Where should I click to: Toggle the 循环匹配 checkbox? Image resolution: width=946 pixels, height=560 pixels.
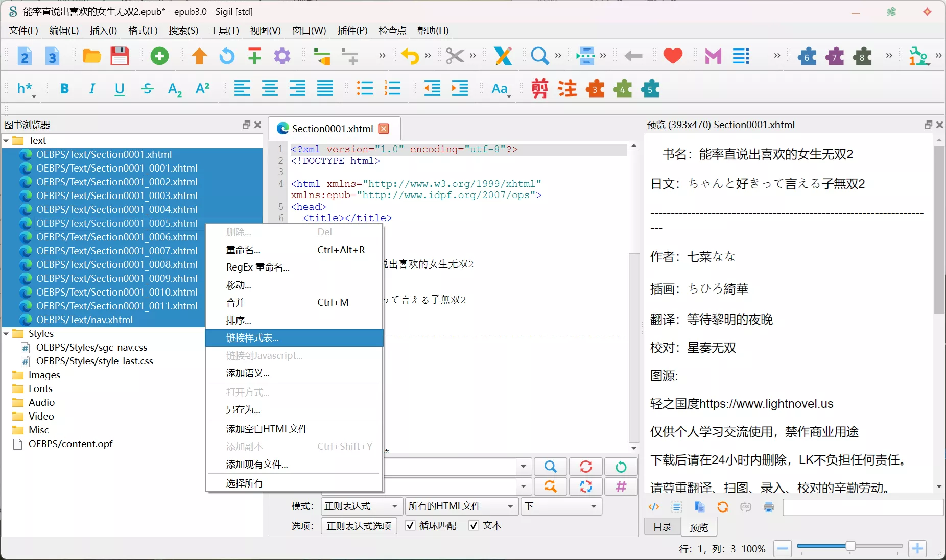click(x=410, y=526)
